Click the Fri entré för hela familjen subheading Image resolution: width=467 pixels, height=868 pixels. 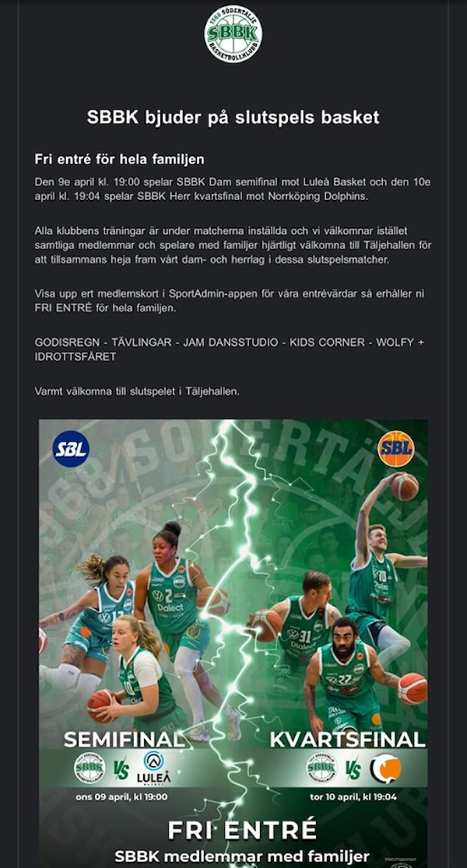[x=120, y=159]
